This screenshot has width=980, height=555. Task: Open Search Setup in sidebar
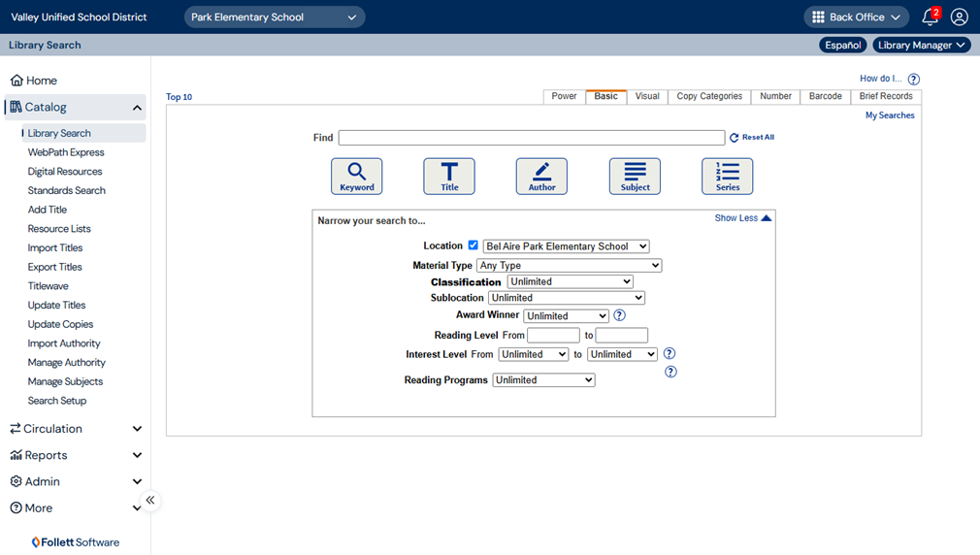pyautogui.click(x=57, y=401)
